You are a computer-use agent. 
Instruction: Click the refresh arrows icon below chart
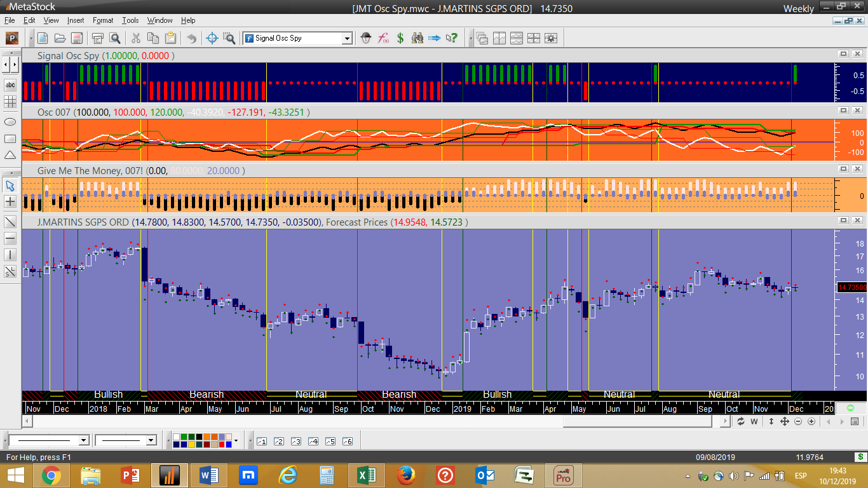click(x=740, y=421)
